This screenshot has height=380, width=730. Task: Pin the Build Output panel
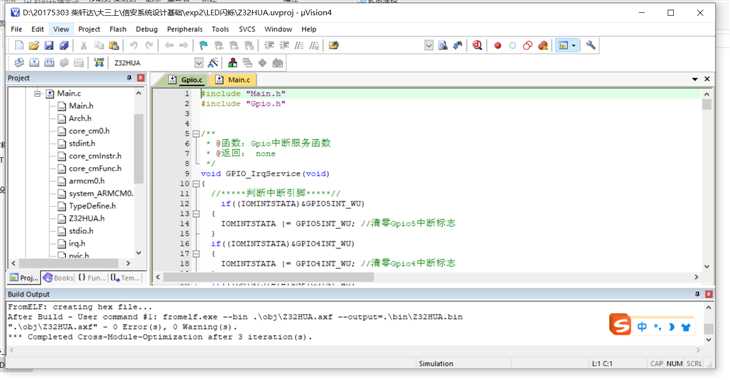coord(697,294)
